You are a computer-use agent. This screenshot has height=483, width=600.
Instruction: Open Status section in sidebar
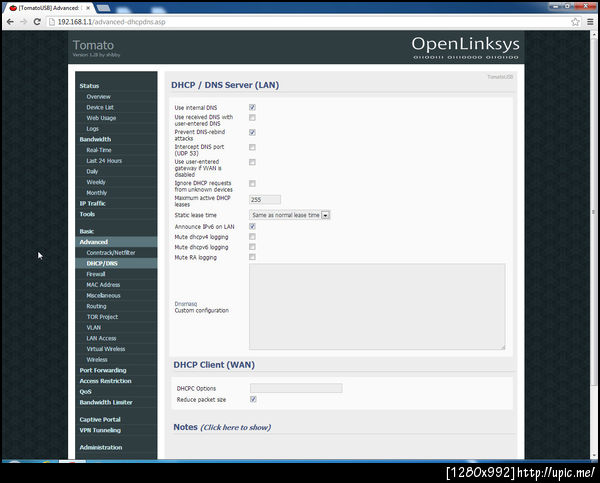click(89, 86)
